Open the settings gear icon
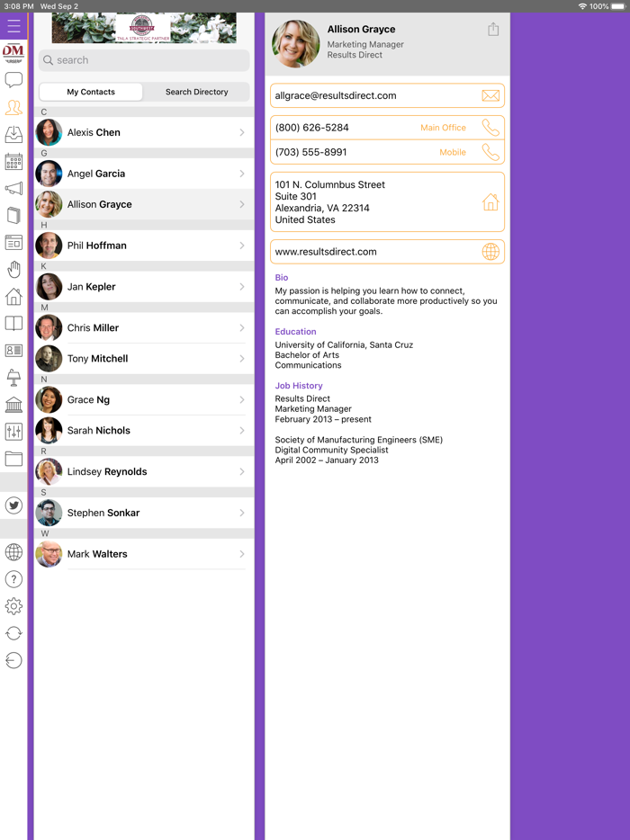630x840 pixels. 13,606
